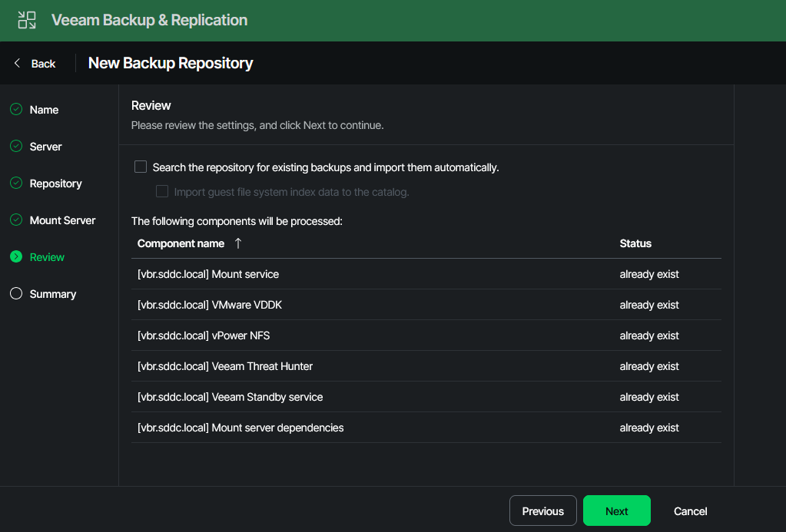Click the Back arrow icon
786x532 pixels.
coord(18,64)
